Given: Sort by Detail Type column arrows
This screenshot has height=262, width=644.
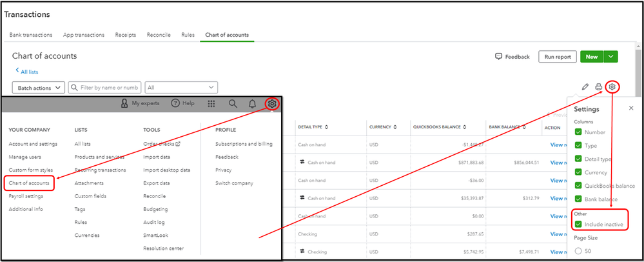Looking at the screenshot, I should [327, 127].
